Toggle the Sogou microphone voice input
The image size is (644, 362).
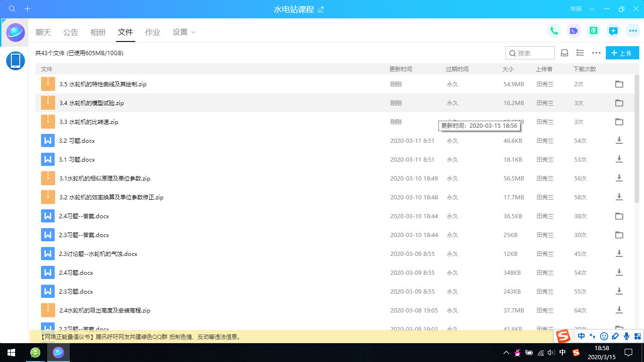pyautogui.click(x=627, y=336)
